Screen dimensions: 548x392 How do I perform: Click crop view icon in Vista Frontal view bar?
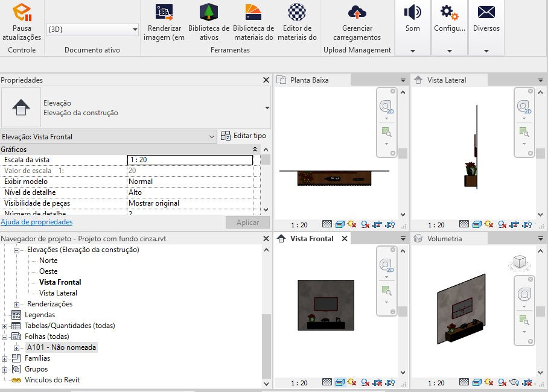point(377,382)
